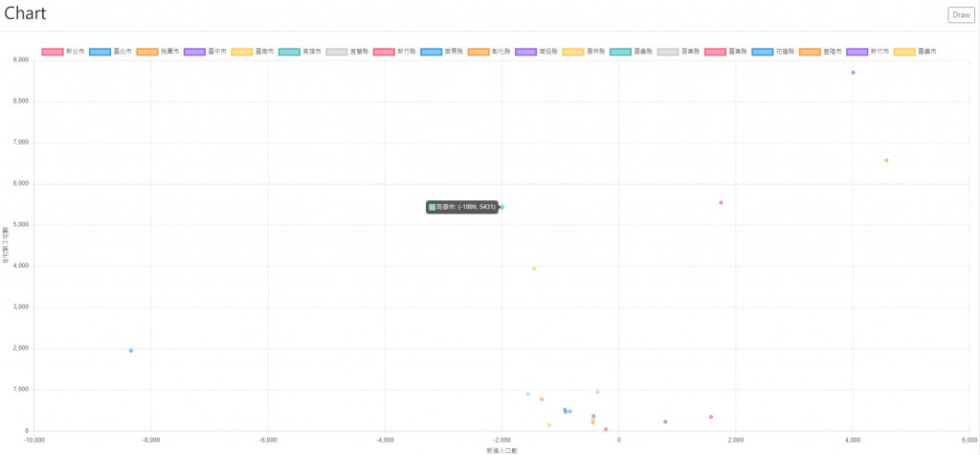Click the 9,000 y-axis label
This screenshot has height=455, width=980.
(21, 60)
